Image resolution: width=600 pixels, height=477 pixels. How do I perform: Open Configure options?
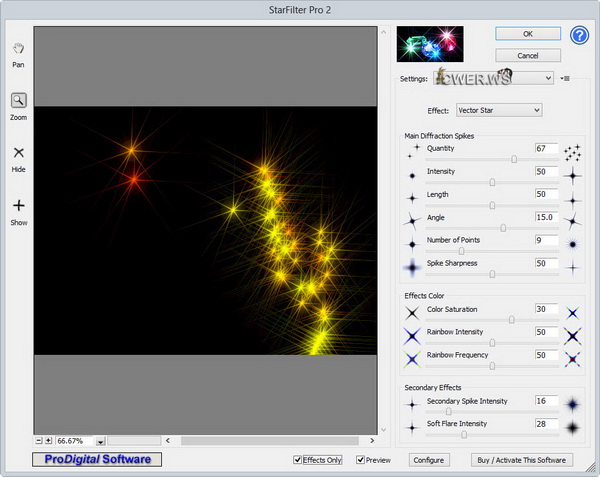(428, 460)
